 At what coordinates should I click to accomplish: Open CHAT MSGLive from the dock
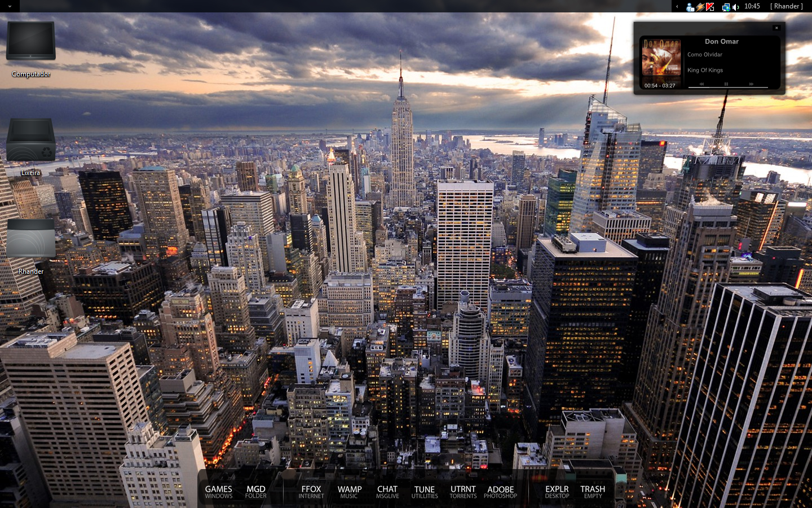point(387,492)
